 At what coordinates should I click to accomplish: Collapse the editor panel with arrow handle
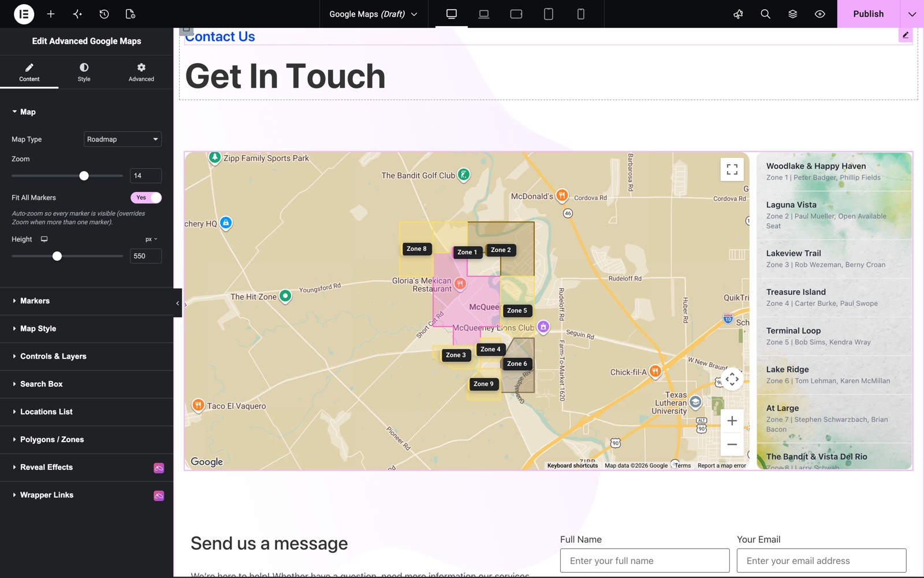(178, 303)
